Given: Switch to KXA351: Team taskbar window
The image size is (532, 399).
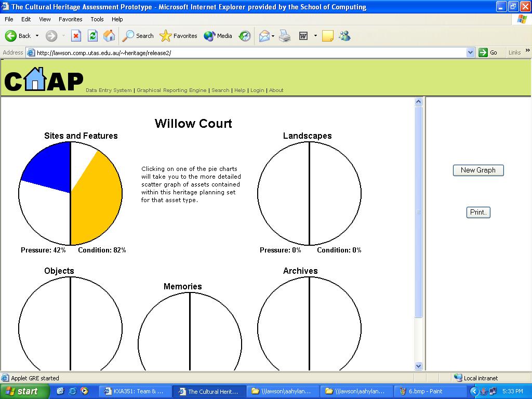Looking at the screenshot, I should [x=135, y=391].
